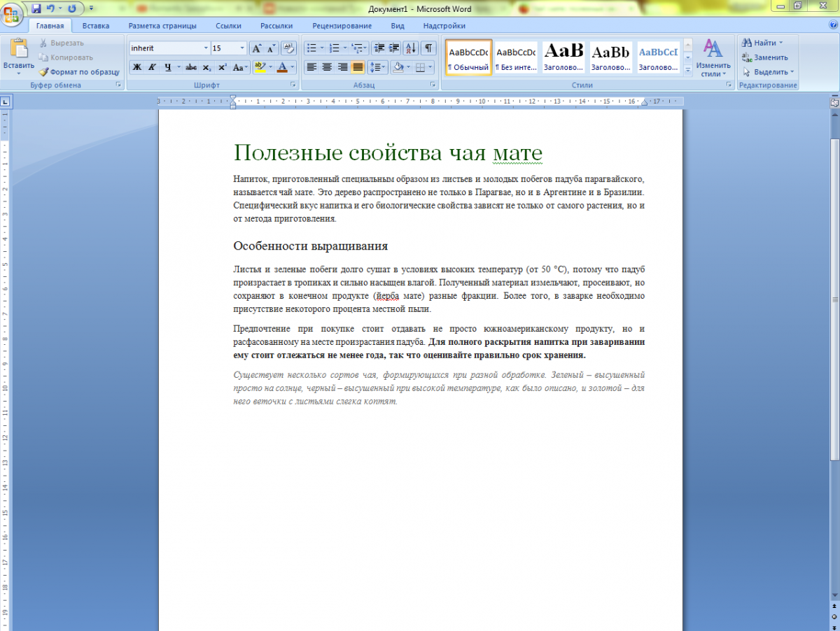Image resolution: width=840 pixels, height=631 pixels.
Task: Toggle paragraph marks display (¶)
Action: tap(428, 48)
